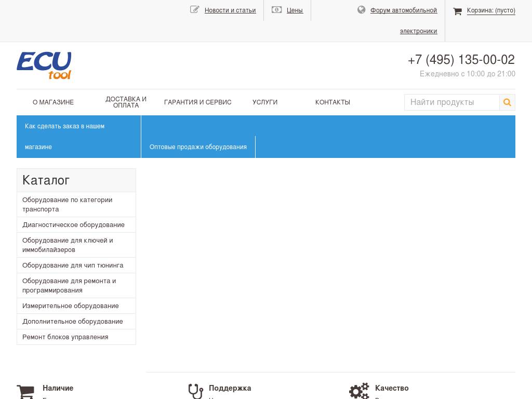Image resolution: width=532 pixels, height=399 pixels.
Task: Click the gears icon next to Качество
Action: coord(358,391)
